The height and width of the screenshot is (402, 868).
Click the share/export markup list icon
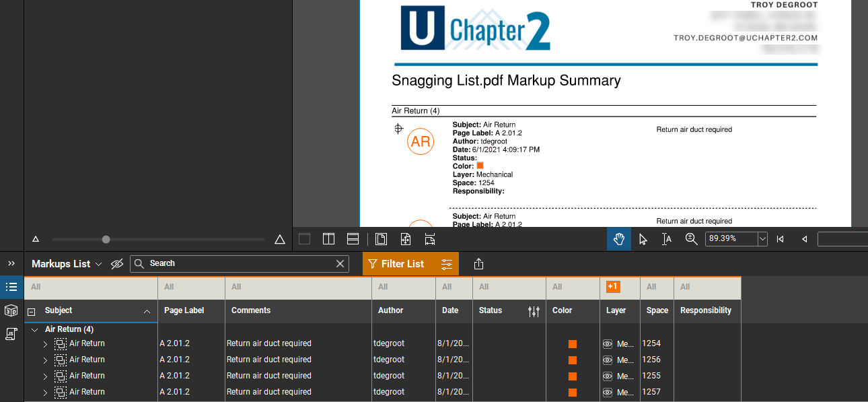pyautogui.click(x=478, y=263)
